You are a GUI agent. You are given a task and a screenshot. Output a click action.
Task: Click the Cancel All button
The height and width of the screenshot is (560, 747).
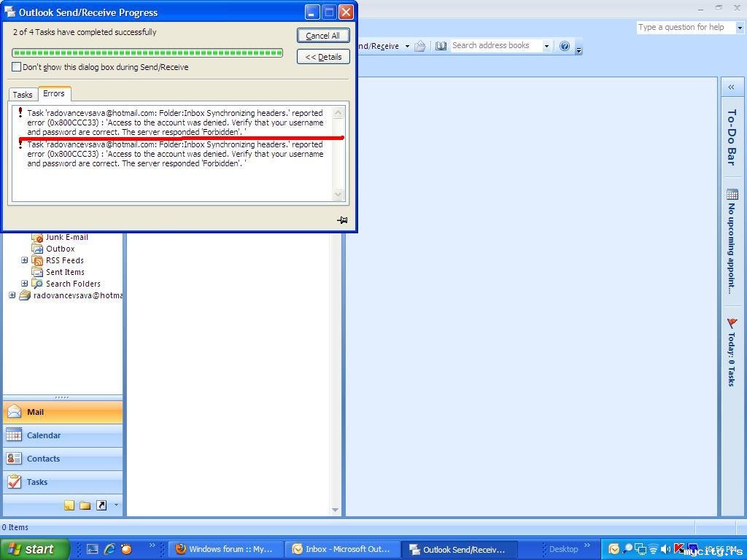point(323,36)
